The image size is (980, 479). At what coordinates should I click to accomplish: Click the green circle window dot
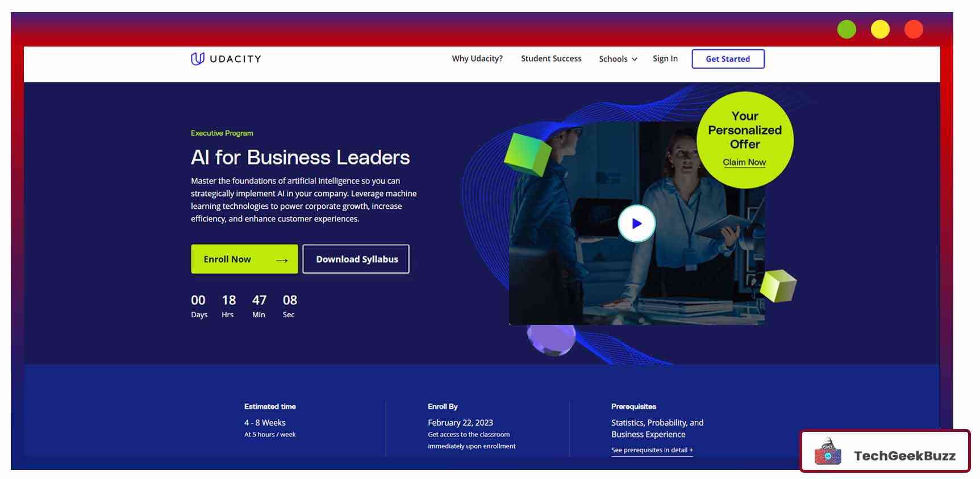click(x=846, y=30)
